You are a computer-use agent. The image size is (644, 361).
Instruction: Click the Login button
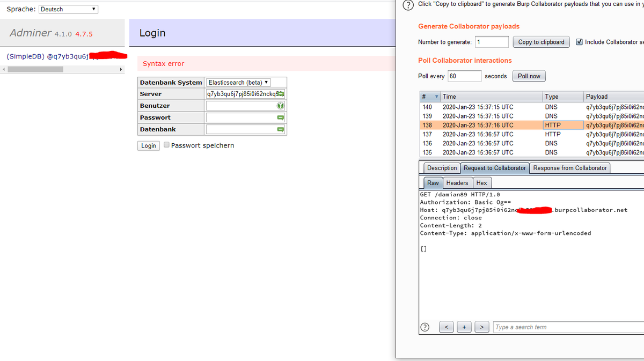point(149,145)
